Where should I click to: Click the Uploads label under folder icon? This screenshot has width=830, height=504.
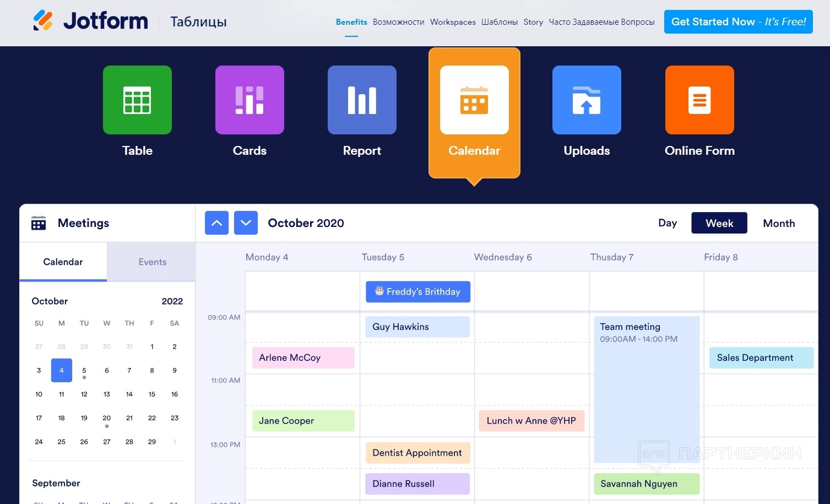[x=587, y=151]
